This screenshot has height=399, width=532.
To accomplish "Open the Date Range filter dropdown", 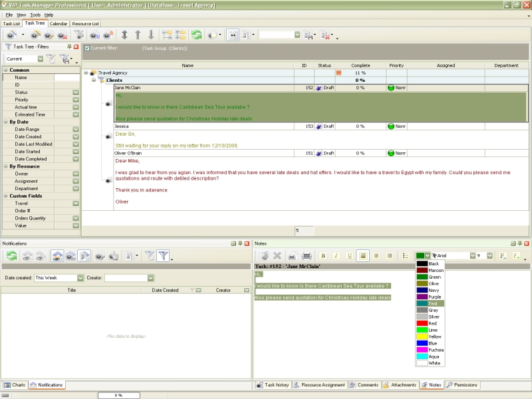I will (x=76, y=129).
